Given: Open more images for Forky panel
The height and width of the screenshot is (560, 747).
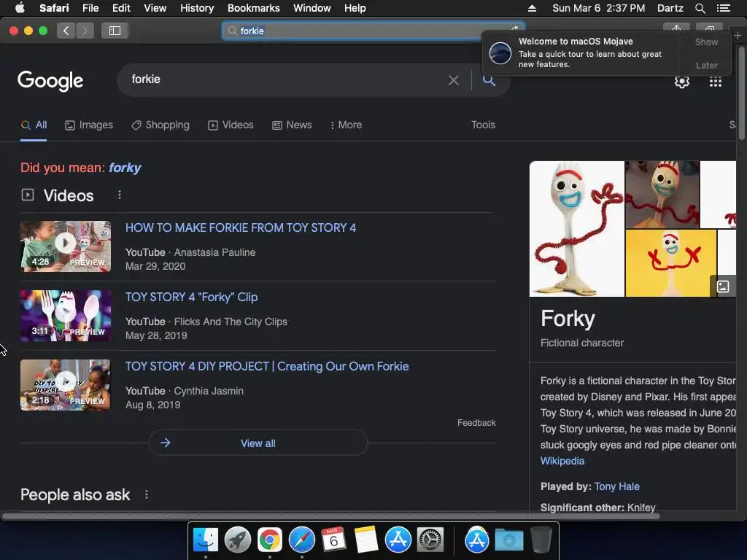Looking at the screenshot, I should 723,286.
